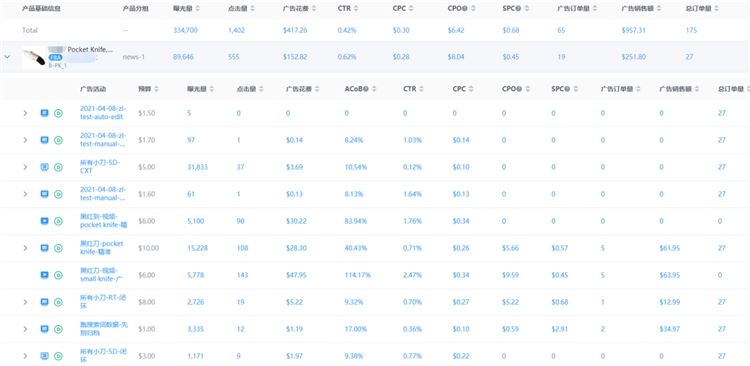
Task: Click total impressions value 334,700
Action: pyautogui.click(x=185, y=30)
